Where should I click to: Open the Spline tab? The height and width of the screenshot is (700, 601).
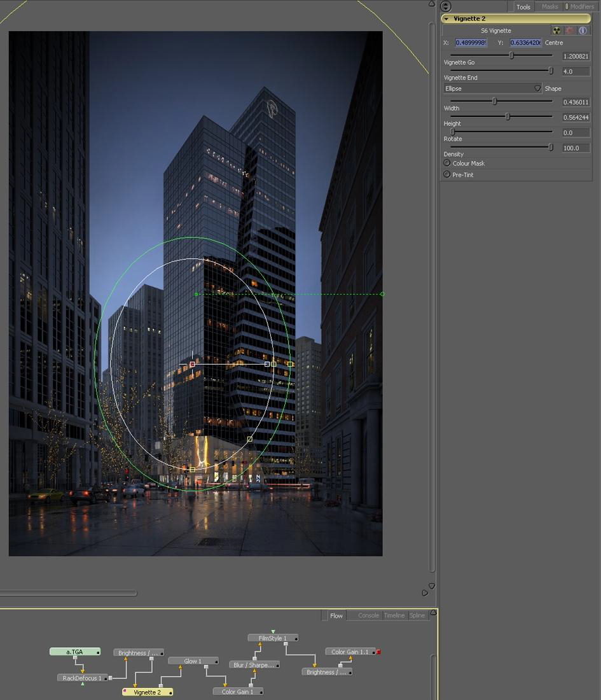(x=417, y=615)
